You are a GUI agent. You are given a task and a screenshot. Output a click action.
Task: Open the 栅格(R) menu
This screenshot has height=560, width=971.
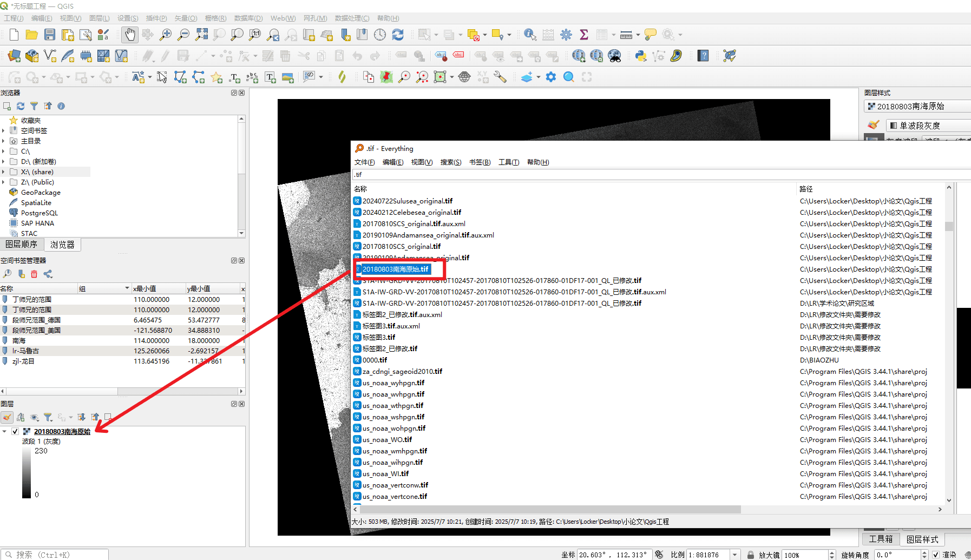point(215,18)
